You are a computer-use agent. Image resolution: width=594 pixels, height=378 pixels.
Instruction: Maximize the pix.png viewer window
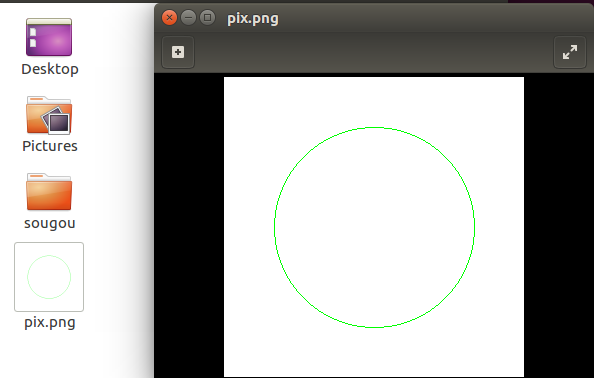point(207,18)
